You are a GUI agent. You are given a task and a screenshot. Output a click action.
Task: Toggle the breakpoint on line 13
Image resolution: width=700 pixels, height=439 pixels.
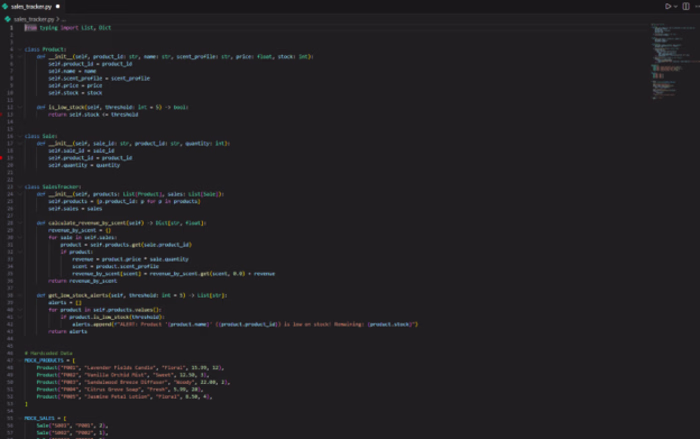[x=1, y=114]
